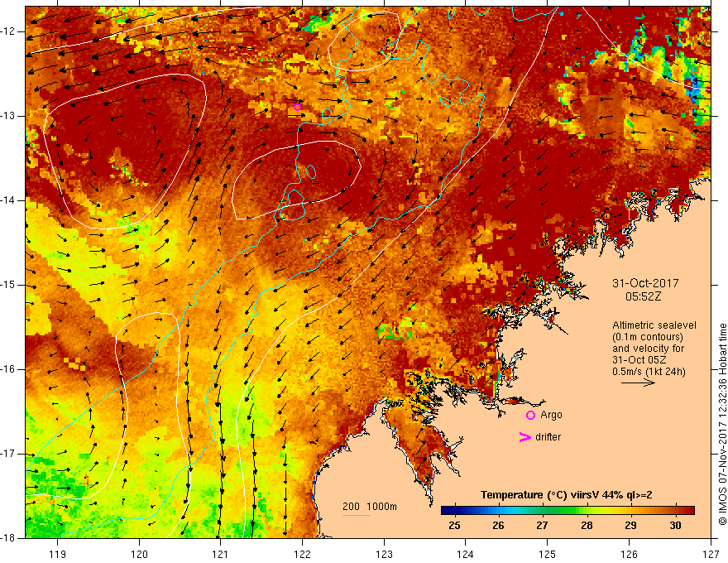Click the date text 31-Oct-2017
This screenshot has width=728, height=563.
(645, 283)
